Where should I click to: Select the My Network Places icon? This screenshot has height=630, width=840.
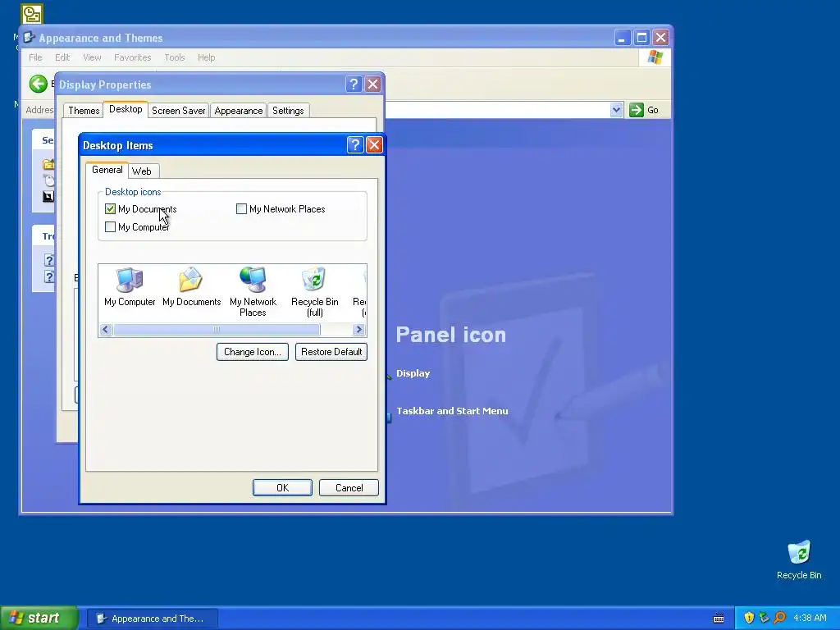pyautogui.click(x=253, y=292)
